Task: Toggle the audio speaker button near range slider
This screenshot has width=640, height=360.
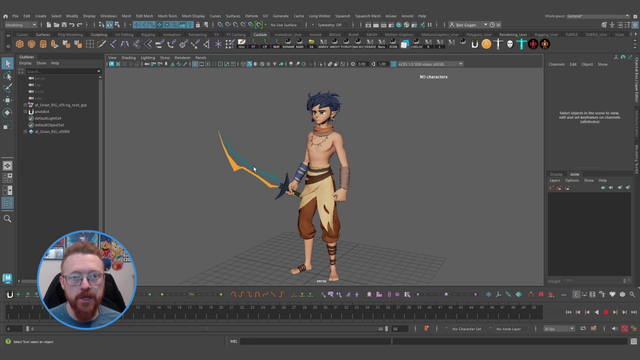Action: click(x=615, y=329)
